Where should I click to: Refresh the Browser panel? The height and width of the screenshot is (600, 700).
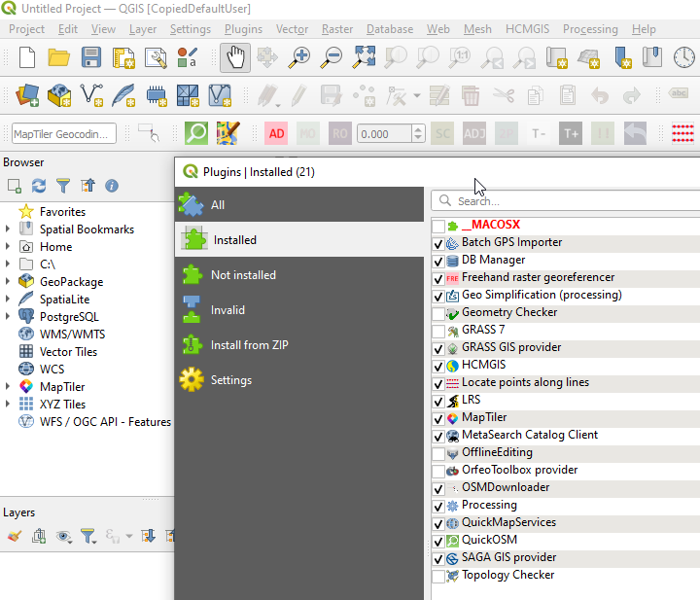point(39,186)
